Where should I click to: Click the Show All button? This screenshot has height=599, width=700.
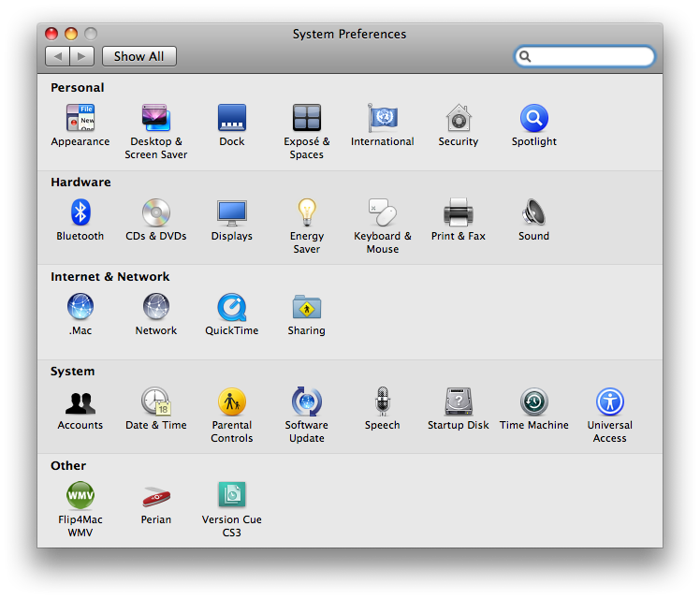click(139, 56)
